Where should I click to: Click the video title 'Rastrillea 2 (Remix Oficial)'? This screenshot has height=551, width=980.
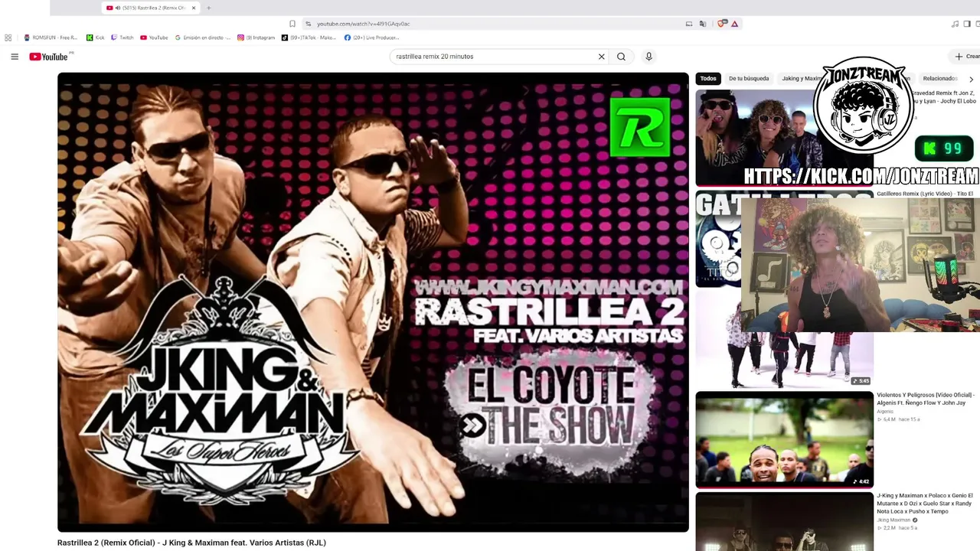(x=191, y=543)
